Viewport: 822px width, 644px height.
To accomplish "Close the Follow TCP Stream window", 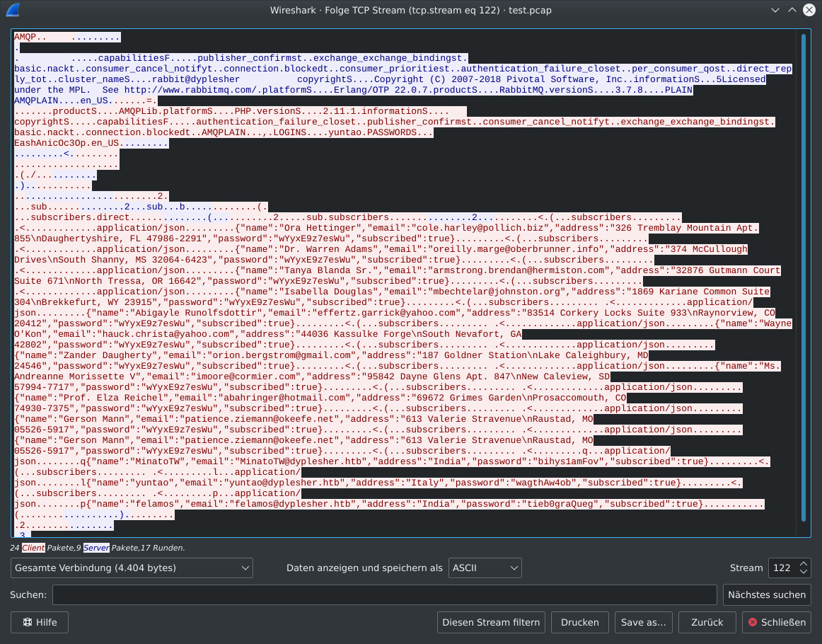I will [x=809, y=10].
